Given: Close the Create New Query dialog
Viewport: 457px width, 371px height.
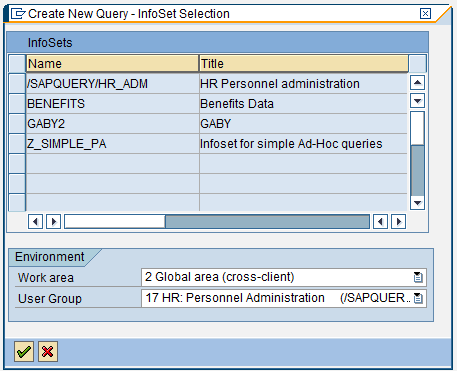Looking at the screenshot, I should coord(425,14).
